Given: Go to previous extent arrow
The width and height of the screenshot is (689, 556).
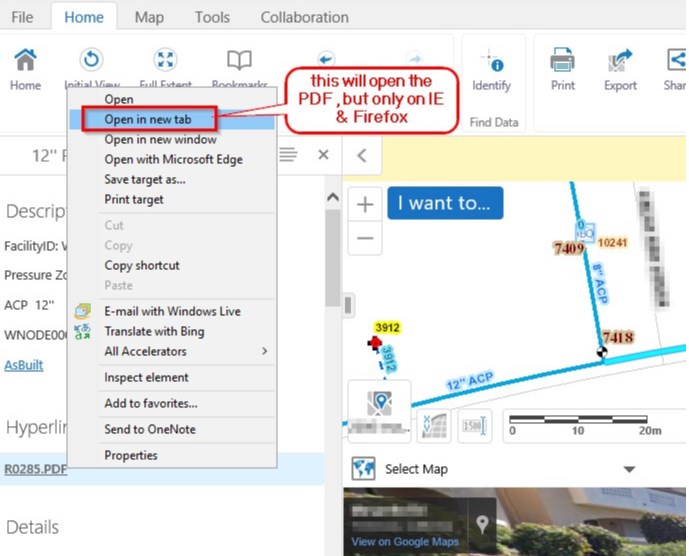Looking at the screenshot, I should point(326,58).
